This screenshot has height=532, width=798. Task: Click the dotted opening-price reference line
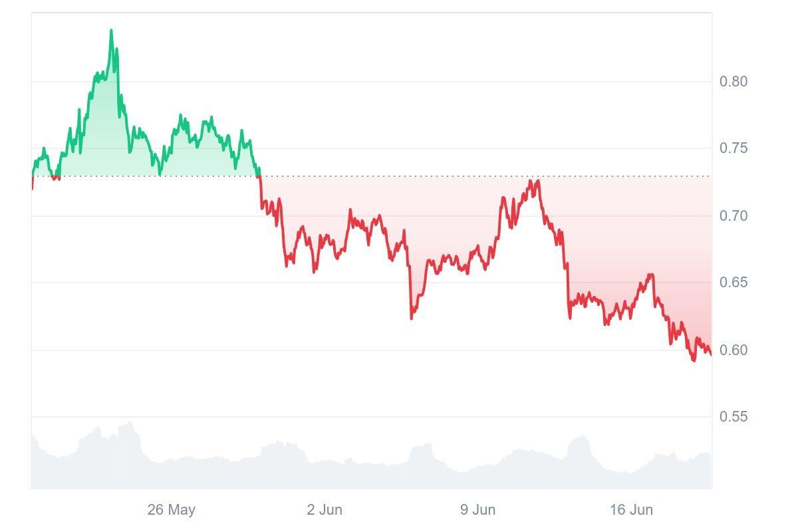click(399, 176)
